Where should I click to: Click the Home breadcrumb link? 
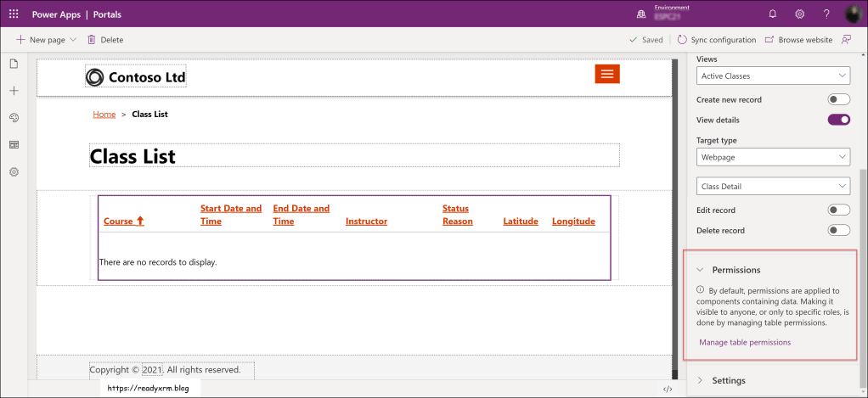click(104, 114)
